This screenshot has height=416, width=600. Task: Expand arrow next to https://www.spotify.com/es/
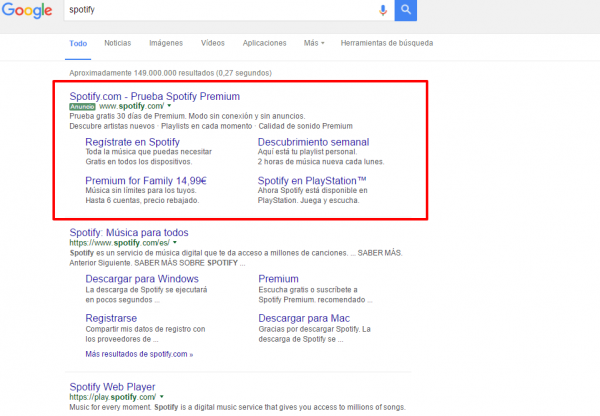click(175, 243)
